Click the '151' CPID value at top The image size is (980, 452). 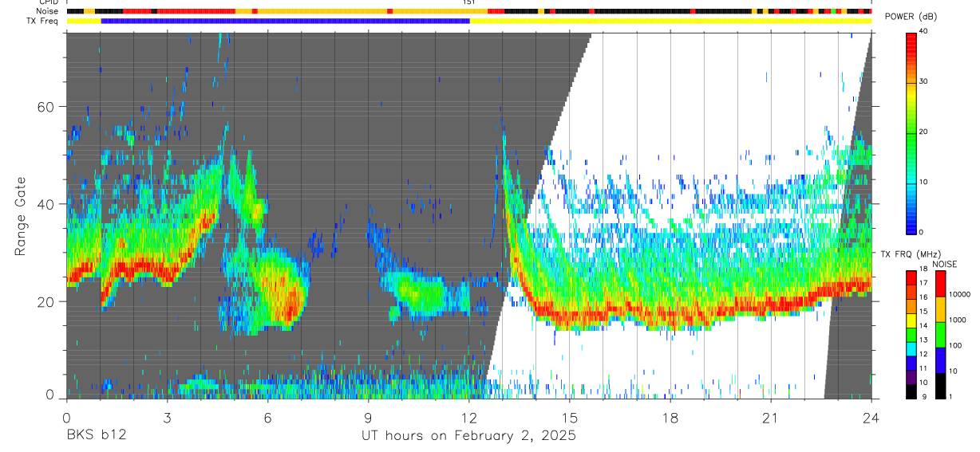click(x=468, y=2)
